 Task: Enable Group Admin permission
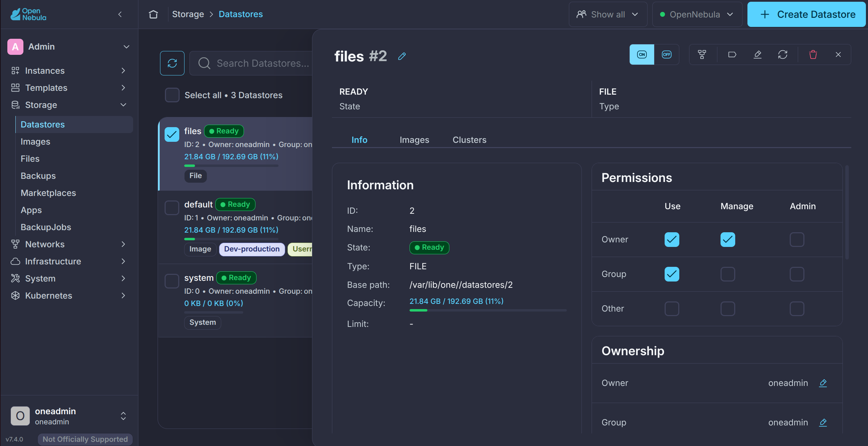(797, 274)
